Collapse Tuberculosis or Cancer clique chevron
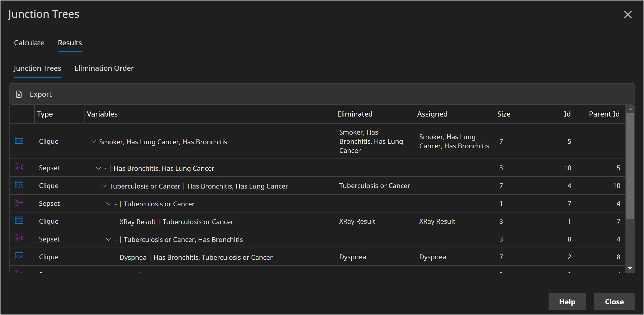 coord(104,186)
